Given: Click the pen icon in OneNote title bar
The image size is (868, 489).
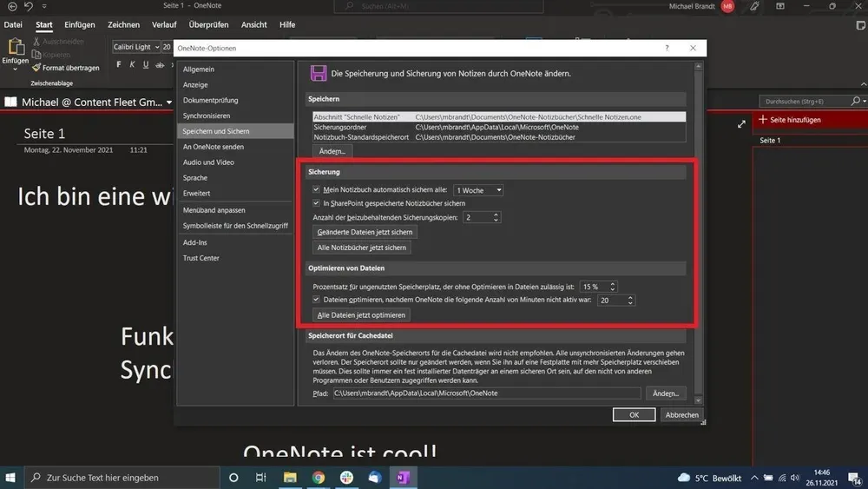Looking at the screenshot, I should (754, 6).
